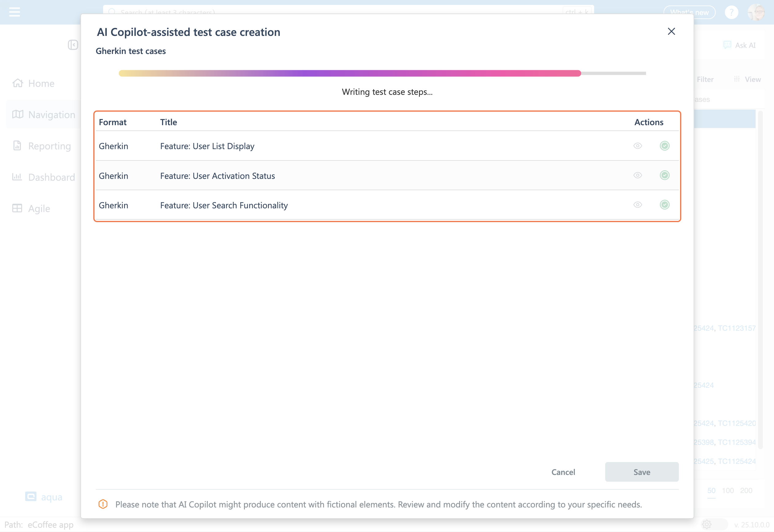Preview the User List Display test case

[637, 146]
